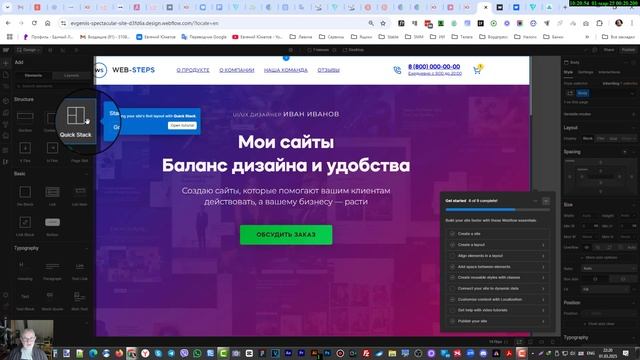Image resolution: width=640 pixels, height=360 pixels.
Task: Click the WS logo on the page
Action: [100, 70]
